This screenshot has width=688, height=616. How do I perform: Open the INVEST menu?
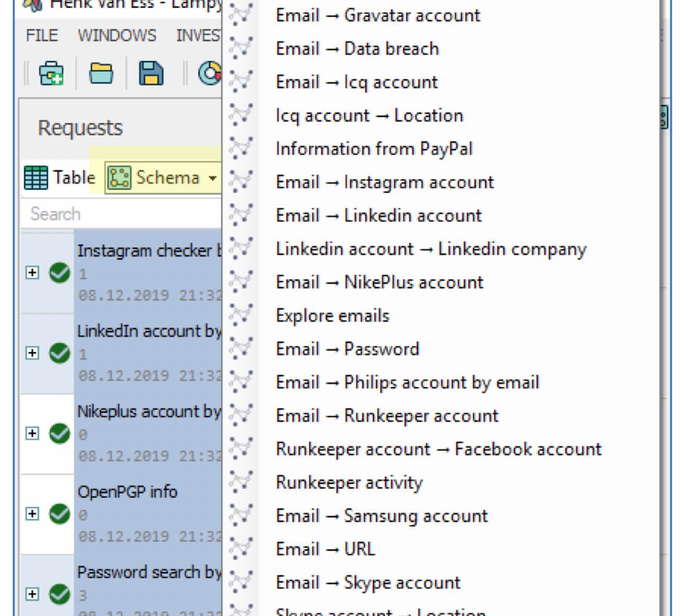tap(199, 36)
